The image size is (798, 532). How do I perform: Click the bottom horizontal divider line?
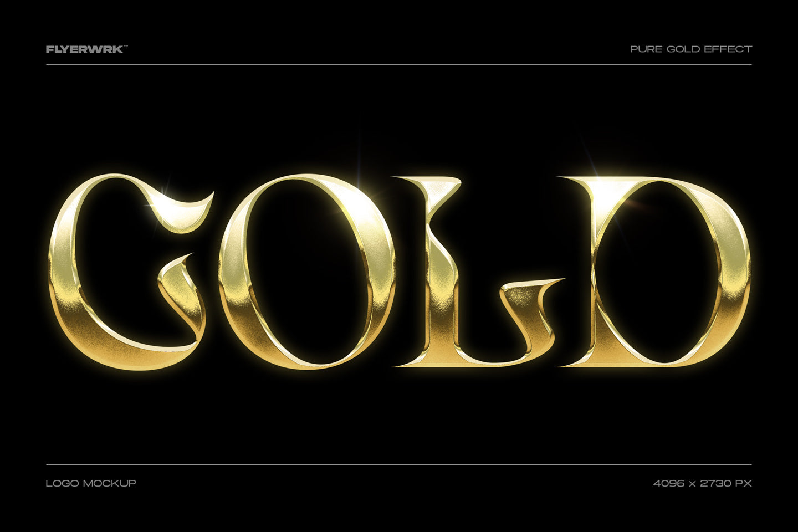(399, 464)
